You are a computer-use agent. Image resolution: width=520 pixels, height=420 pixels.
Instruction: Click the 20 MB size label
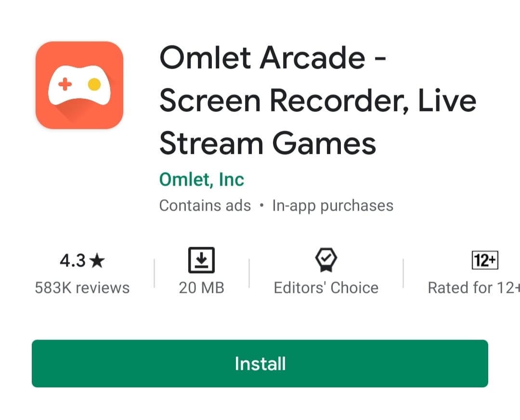(x=201, y=288)
